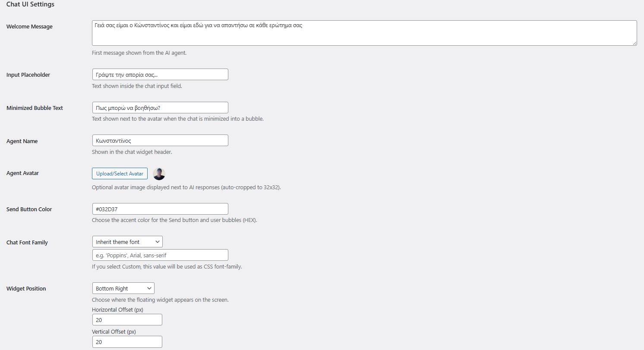Screen dimensions: 644x350
Task: Select the Minimized Bubble Text label
Action: click(x=35, y=108)
